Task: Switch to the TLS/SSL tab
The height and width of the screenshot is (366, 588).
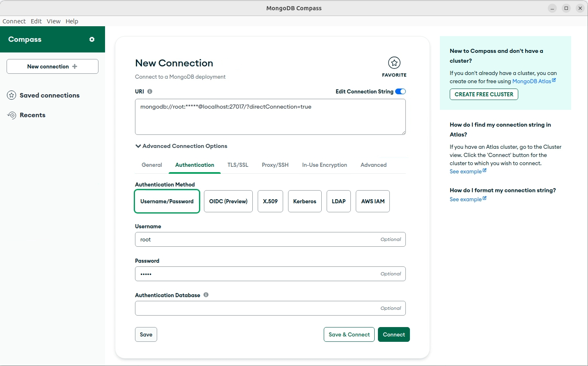Action: pos(238,165)
